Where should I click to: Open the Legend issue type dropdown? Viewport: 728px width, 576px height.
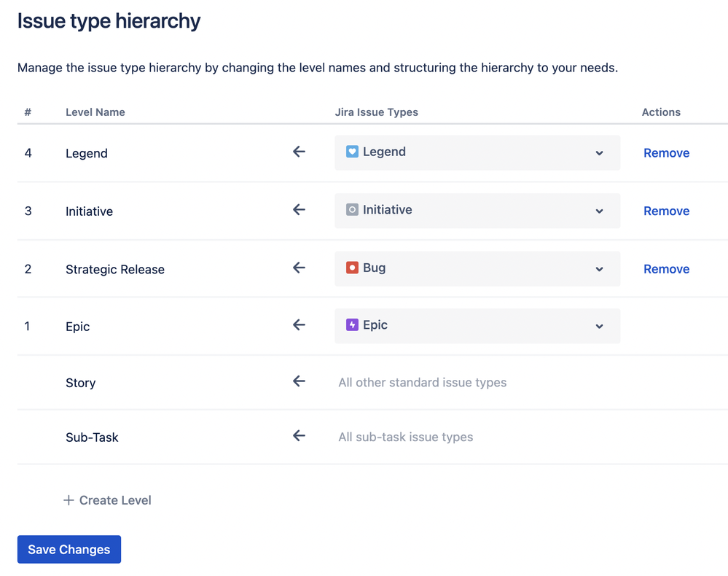point(599,153)
